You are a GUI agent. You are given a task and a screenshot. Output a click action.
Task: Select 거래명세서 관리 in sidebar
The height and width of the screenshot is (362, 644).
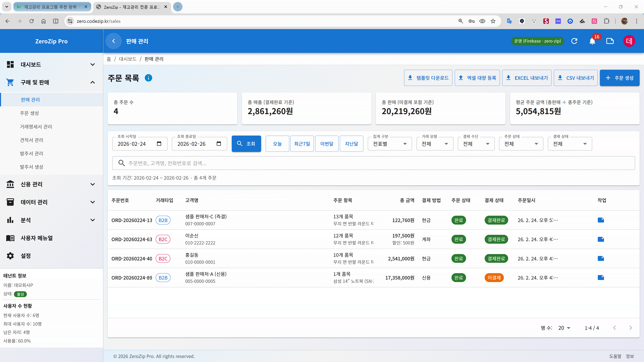coord(36,127)
